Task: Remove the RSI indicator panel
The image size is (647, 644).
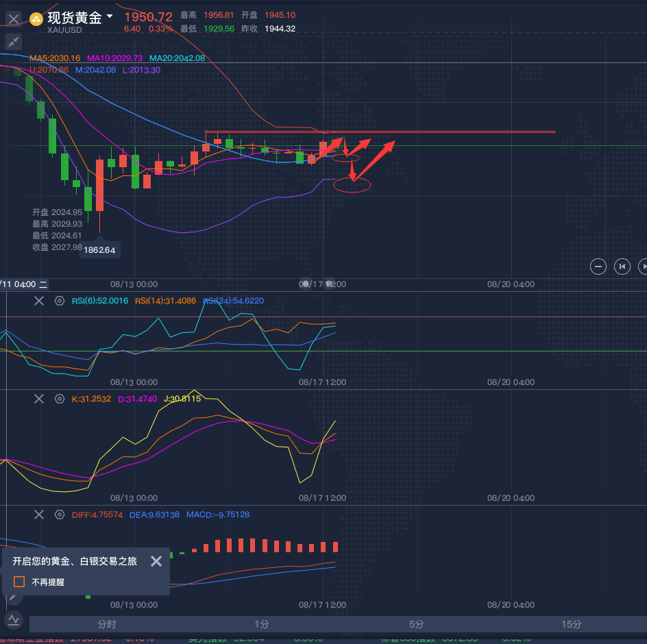Action: pos(39,301)
